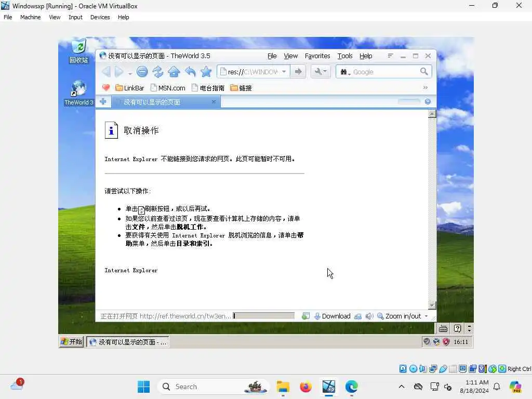
Task: Open the search engine selector binoculars dropdown
Action: [x=345, y=72]
